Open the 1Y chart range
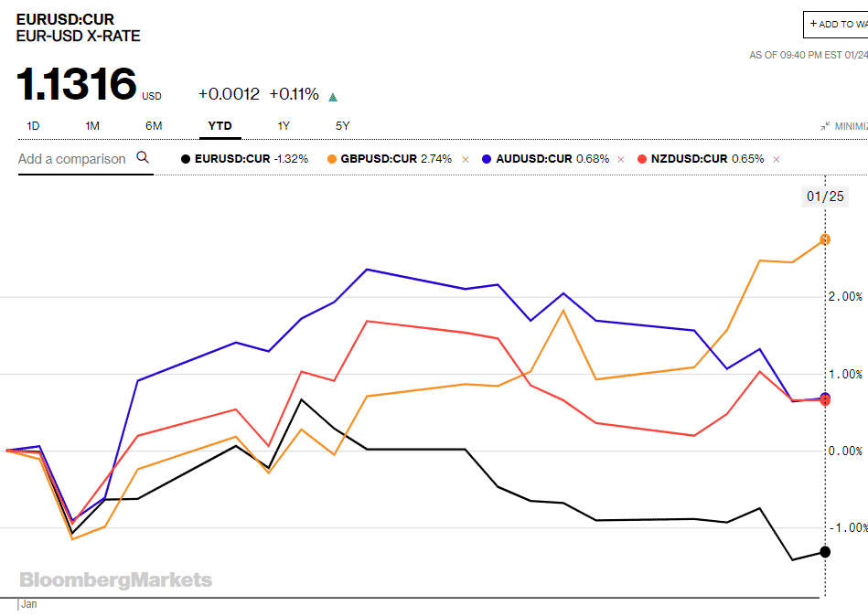The width and height of the screenshot is (868, 616). (284, 126)
